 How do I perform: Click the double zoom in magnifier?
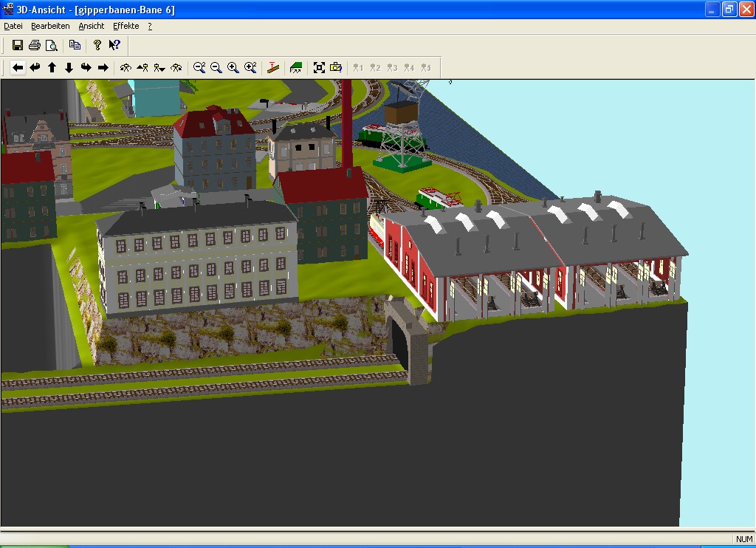point(250,67)
